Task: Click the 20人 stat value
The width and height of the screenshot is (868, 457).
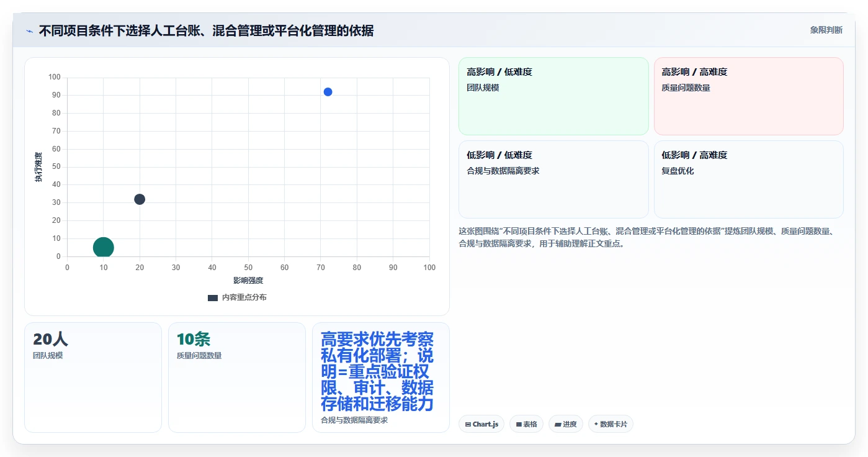Action: [x=50, y=339]
